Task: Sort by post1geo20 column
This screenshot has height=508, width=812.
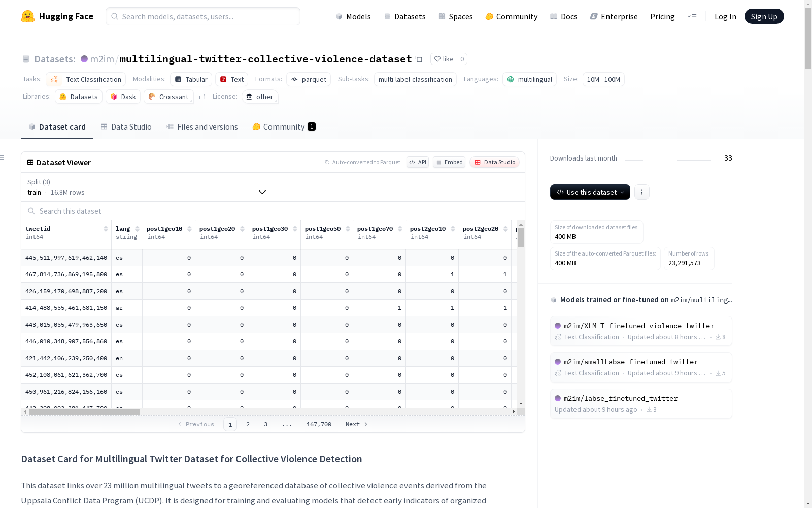Action: tap(242, 229)
